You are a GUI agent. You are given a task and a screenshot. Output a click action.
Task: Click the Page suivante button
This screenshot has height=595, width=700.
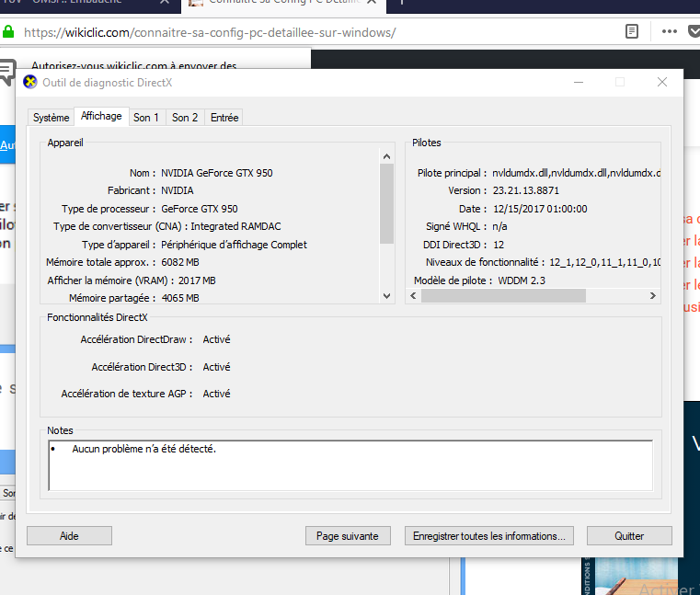click(348, 535)
